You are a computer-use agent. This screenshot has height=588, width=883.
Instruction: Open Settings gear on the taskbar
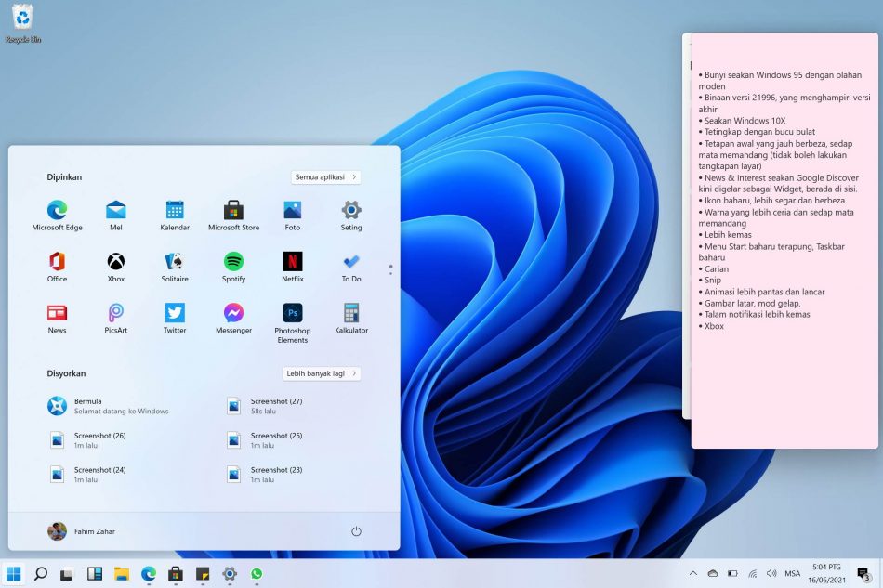[230, 574]
